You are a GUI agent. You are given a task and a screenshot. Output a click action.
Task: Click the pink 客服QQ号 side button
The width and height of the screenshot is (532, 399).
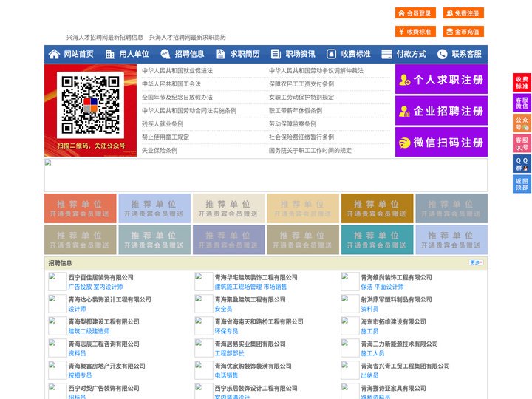tap(522, 143)
